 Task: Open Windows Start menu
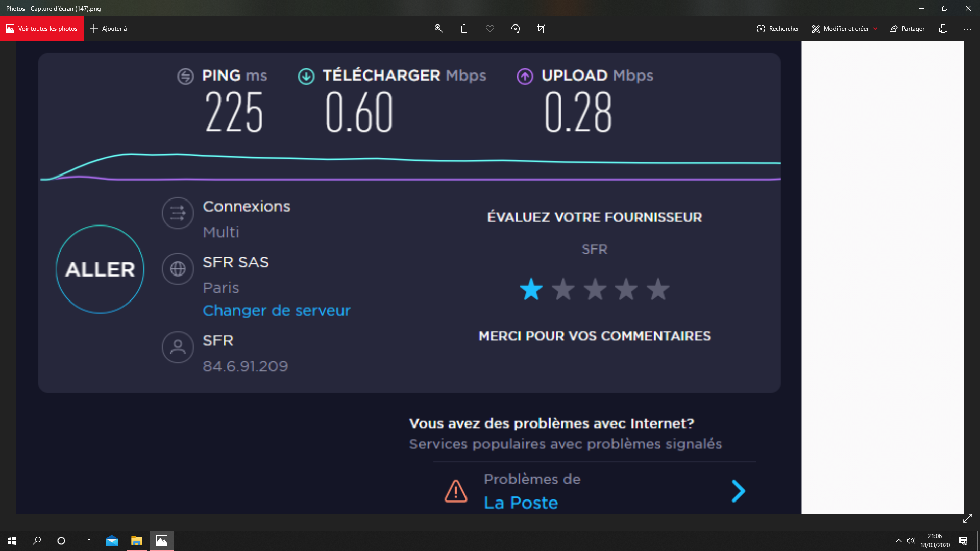tap(12, 541)
